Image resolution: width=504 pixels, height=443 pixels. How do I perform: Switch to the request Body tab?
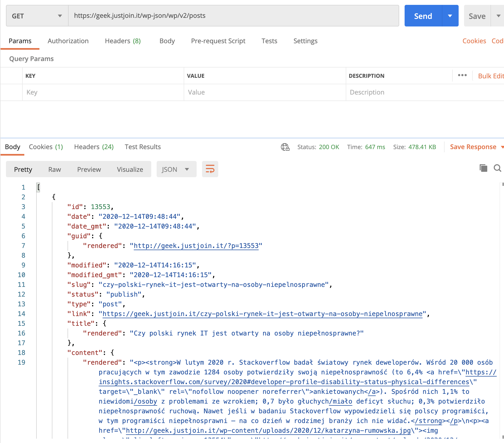pos(167,41)
